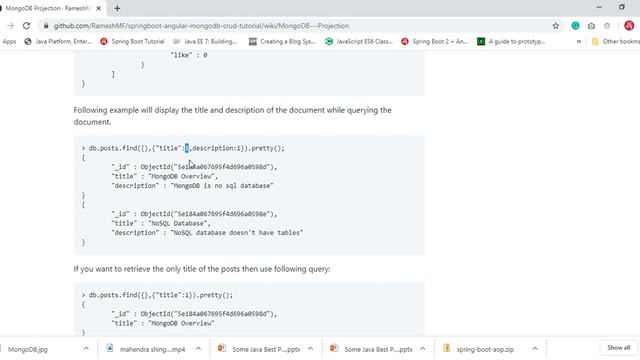This screenshot has width=640, height=360.
Task: Click the "like" : 0 code line
Action: click(189, 55)
